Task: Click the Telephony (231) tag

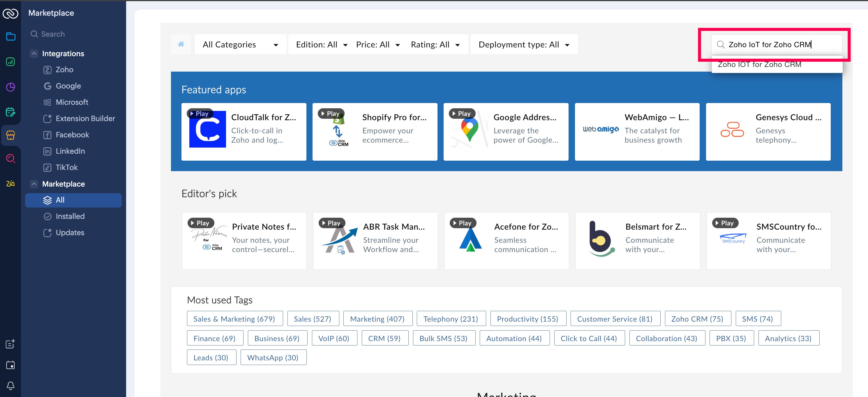Action: click(451, 318)
